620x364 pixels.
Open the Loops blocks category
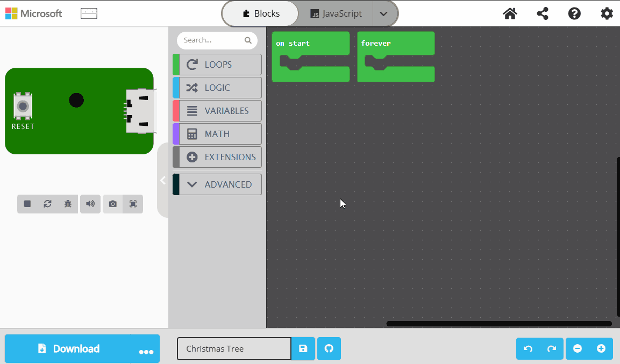coord(217,65)
